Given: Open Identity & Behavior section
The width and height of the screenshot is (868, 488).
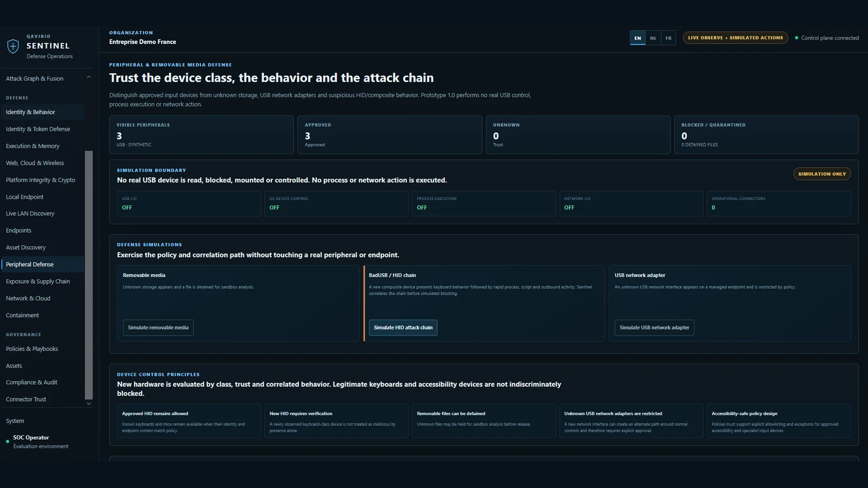Looking at the screenshot, I should [42, 112].
